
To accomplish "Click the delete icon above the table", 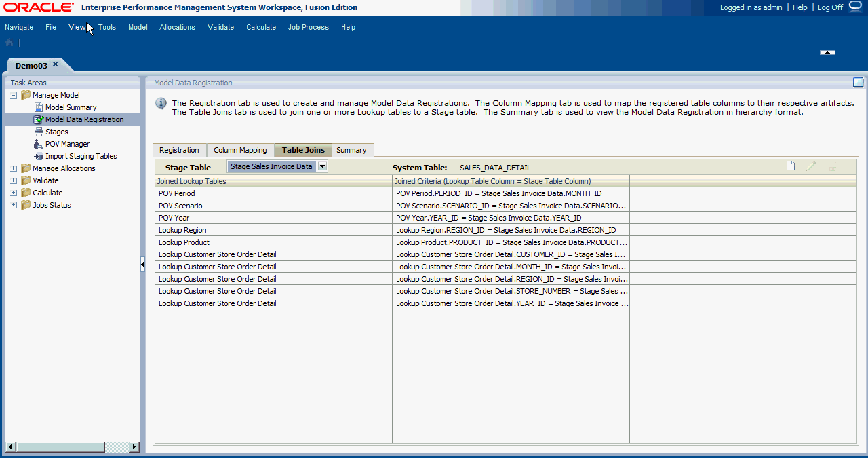I will [x=832, y=166].
